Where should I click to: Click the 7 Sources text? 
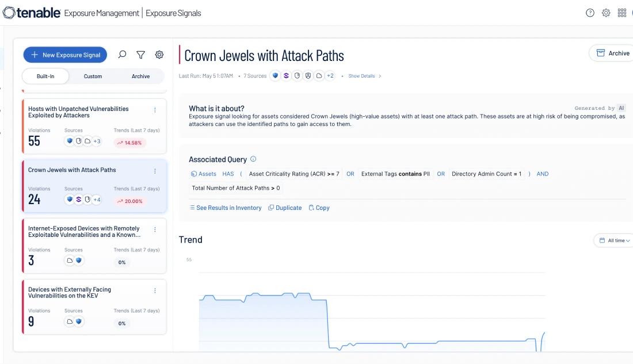(255, 76)
